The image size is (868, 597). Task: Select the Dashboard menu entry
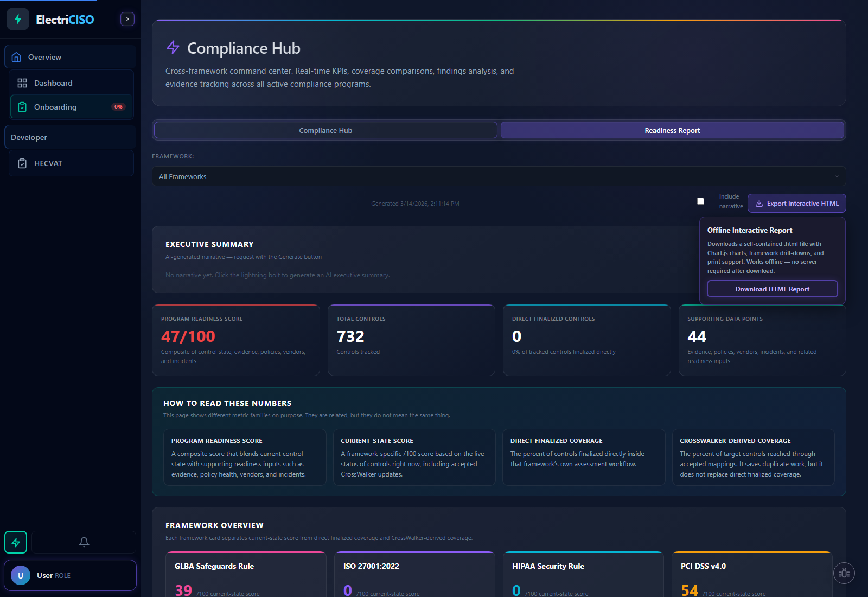pos(53,82)
